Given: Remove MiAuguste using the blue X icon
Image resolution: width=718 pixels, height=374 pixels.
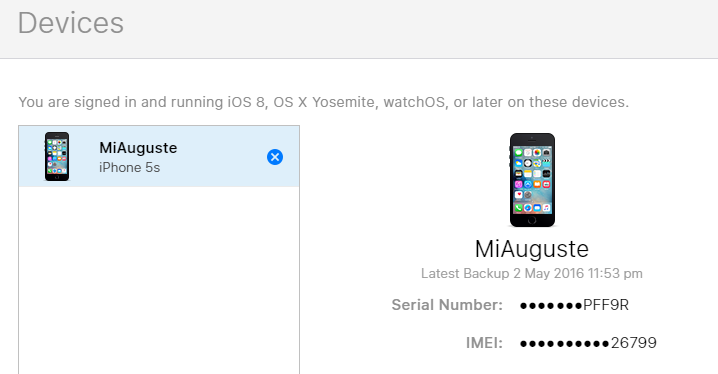Looking at the screenshot, I should click(x=275, y=157).
